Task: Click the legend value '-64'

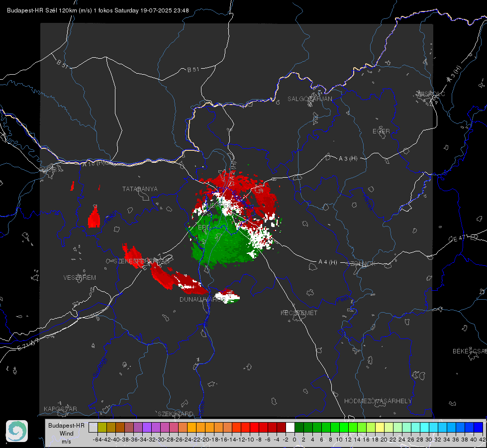Action: pyautogui.click(x=97, y=440)
